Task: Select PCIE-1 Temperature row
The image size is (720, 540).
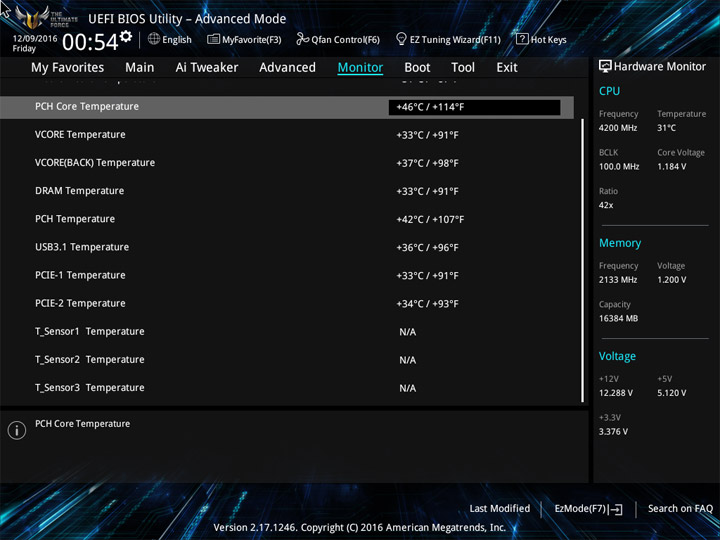Action: (287, 276)
